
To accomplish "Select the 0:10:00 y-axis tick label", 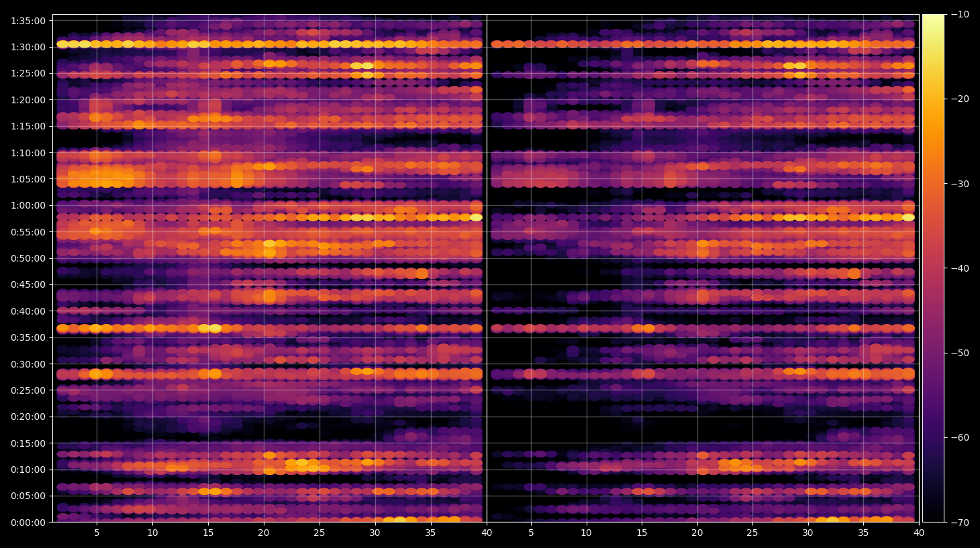I will (28, 470).
